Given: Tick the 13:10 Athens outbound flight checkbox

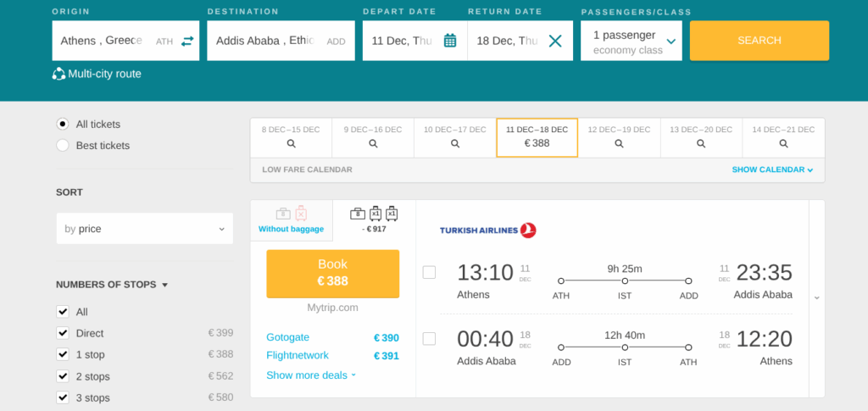Looking at the screenshot, I should coord(429,272).
